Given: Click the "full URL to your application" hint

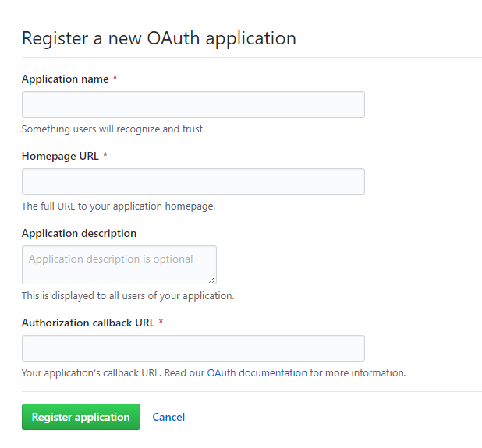Looking at the screenshot, I should click(118, 206).
